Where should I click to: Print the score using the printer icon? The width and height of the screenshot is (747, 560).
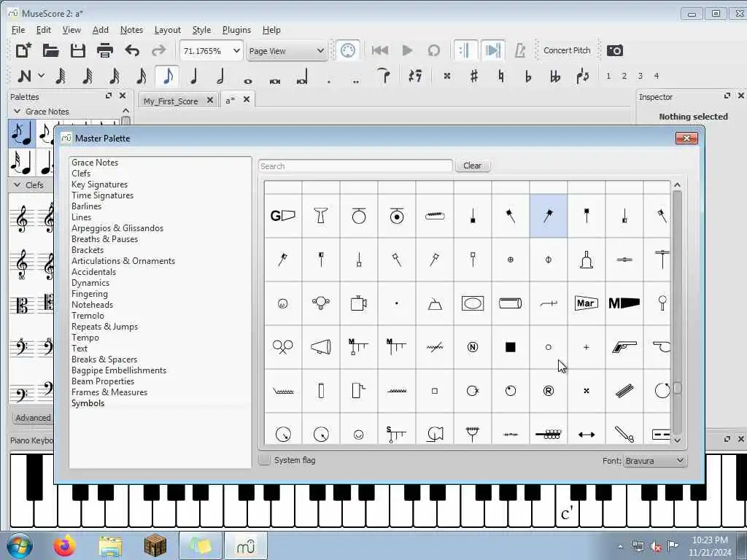(105, 50)
